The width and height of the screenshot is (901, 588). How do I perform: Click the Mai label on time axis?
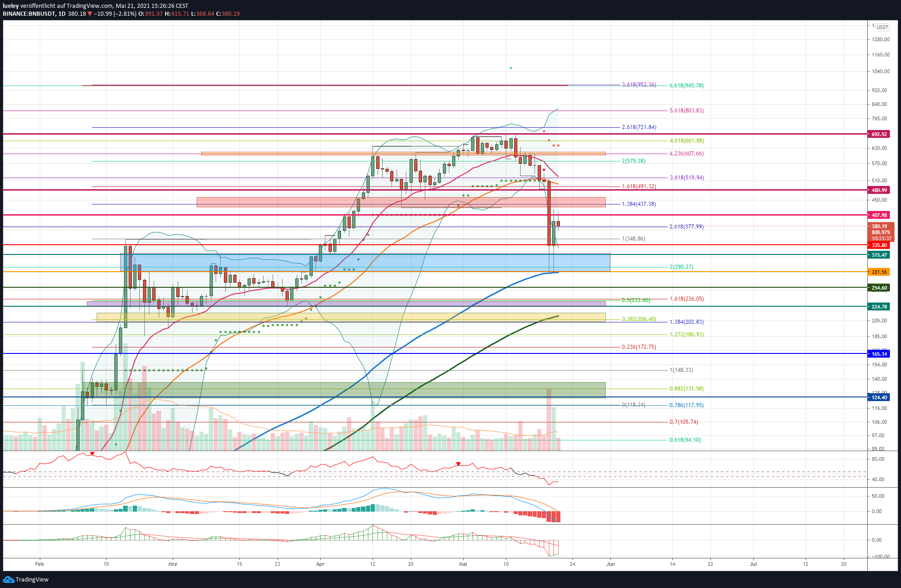pos(463,564)
